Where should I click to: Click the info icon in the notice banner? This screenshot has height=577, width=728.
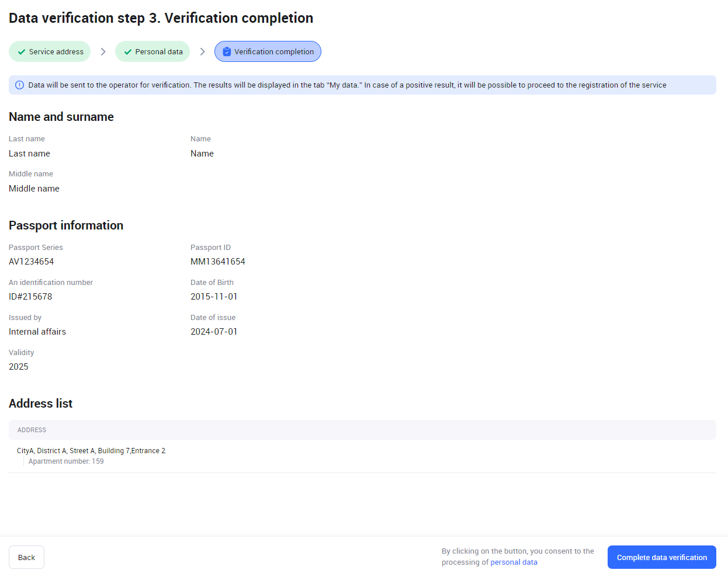[x=19, y=85]
